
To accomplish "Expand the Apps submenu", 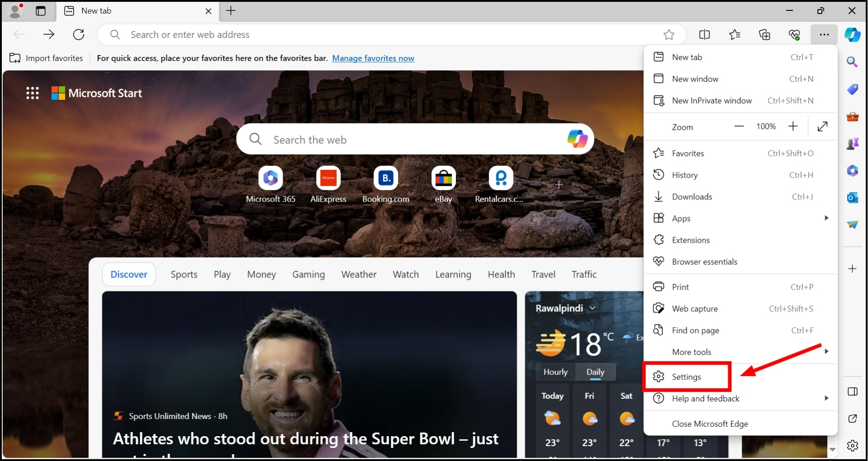I will click(x=740, y=218).
